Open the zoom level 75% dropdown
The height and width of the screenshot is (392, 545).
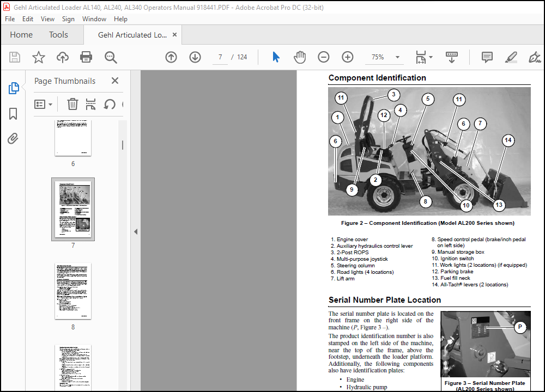point(397,57)
